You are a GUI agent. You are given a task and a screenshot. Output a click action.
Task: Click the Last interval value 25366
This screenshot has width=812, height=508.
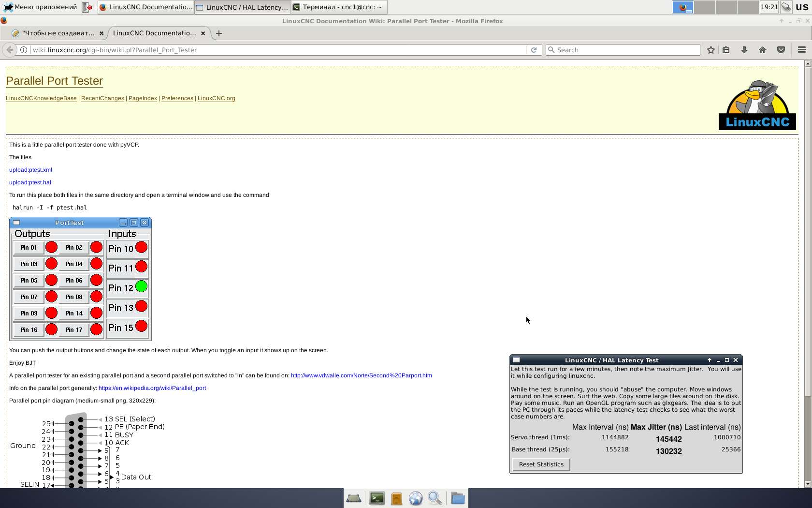pyautogui.click(x=731, y=449)
